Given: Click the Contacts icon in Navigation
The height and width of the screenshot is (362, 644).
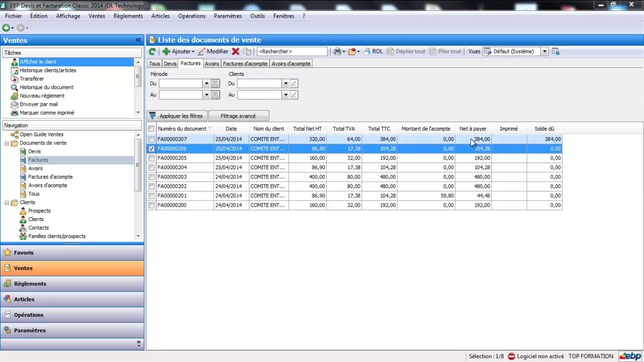Looking at the screenshot, I should click(x=23, y=228).
